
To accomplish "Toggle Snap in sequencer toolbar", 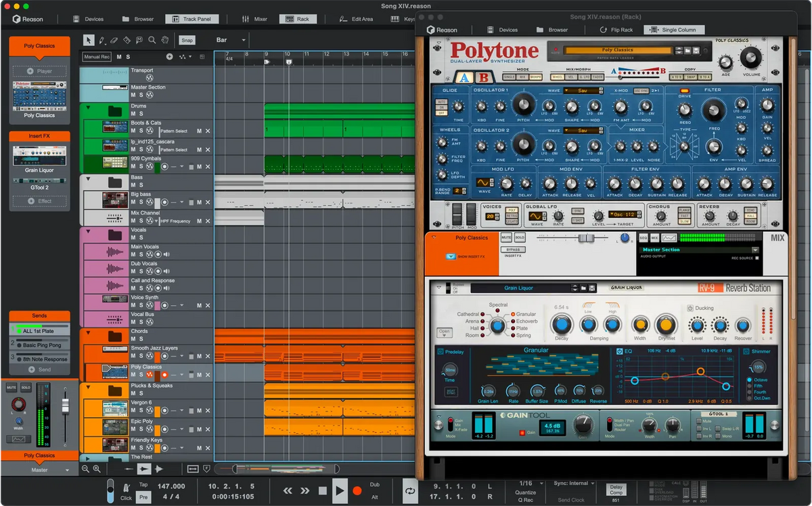I will point(187,41).
